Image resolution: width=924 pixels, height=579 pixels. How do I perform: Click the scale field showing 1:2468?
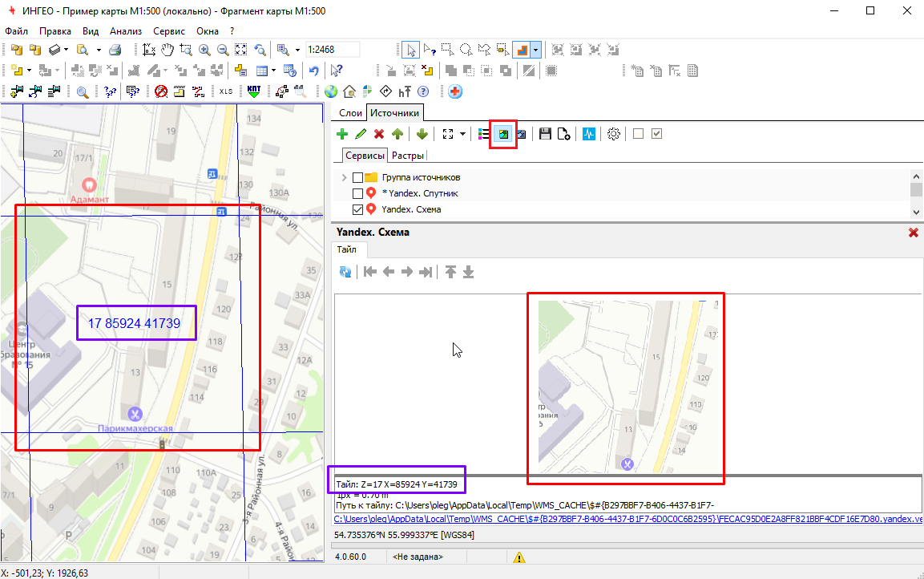(333, 50)
